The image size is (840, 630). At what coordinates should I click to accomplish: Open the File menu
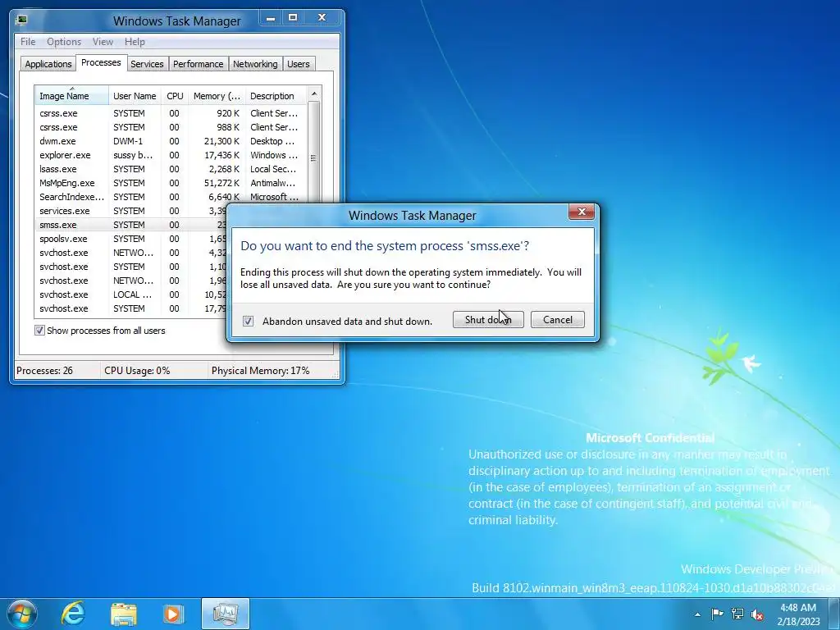(x=28, y=41)
